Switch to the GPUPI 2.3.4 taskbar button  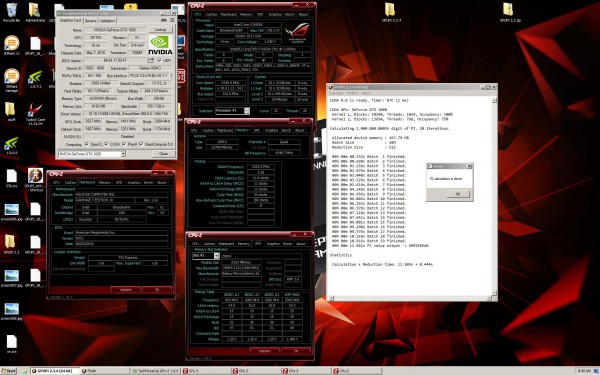(54, 371)
